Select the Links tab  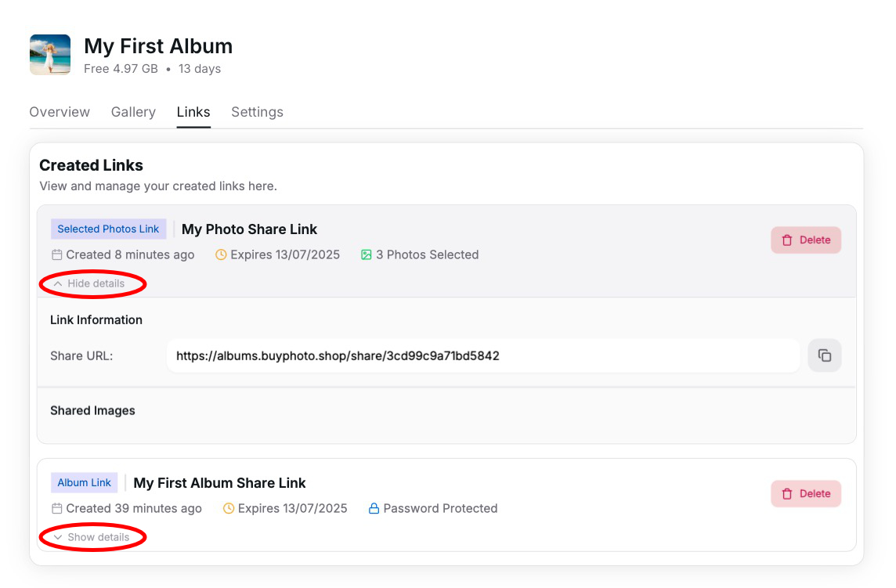193,112
